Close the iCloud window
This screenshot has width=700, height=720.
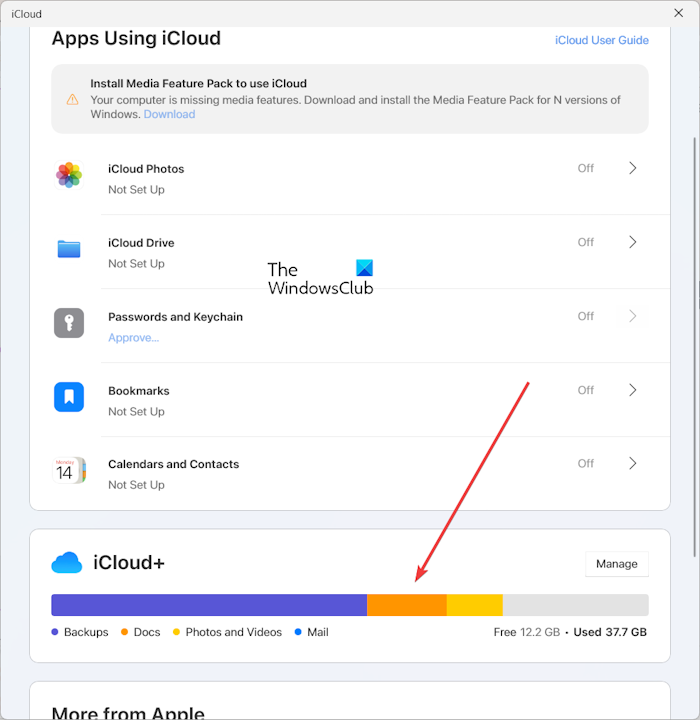[682, 14]
